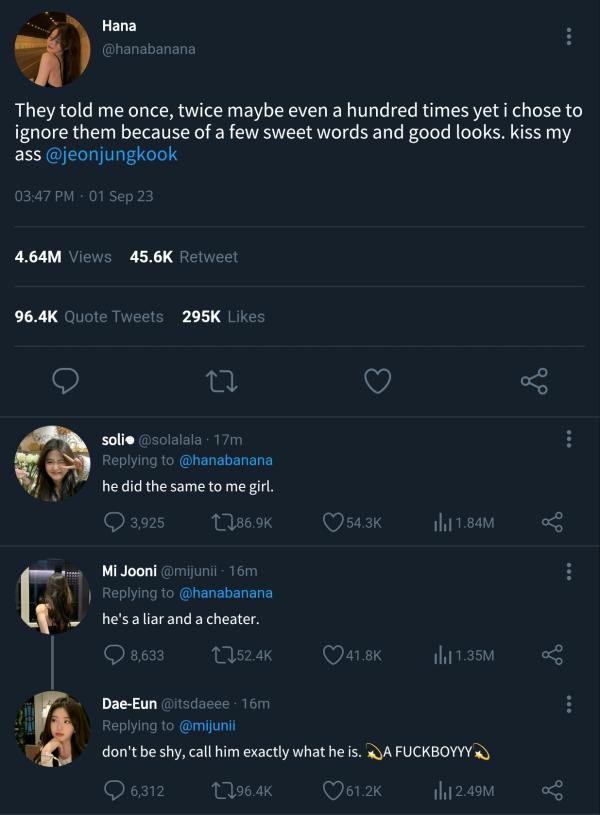The height and width of the screenshot is (815, 600).
Task: Reply to soli's comment
Action: tap(114, 522)
